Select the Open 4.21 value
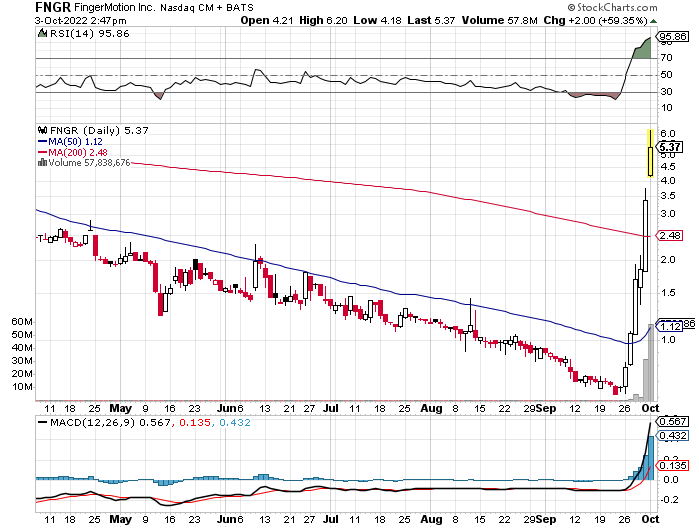The height and width of the screenshot is (529, 699). tap(267, 21)
